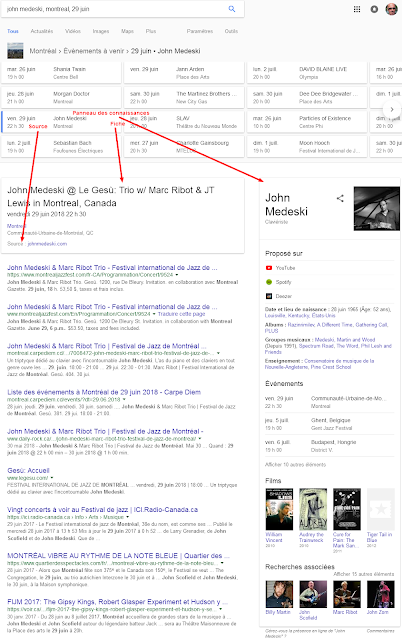Open Tiger Tail in Blue film placeholder

(x=381, y=509)
